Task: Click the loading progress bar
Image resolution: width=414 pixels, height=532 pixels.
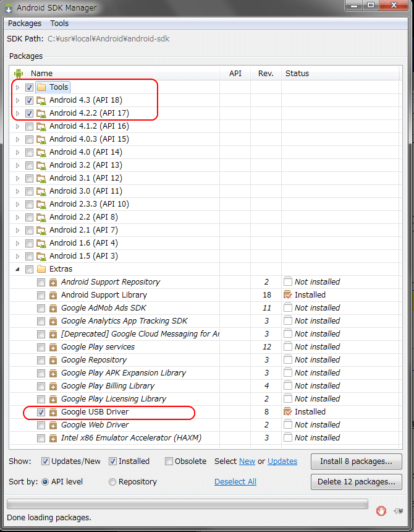Action: 187,504
